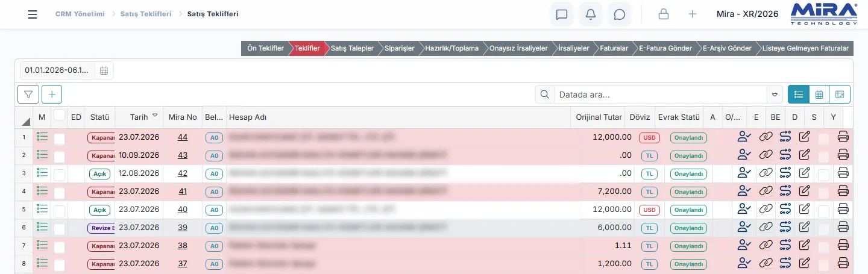Screen dimensions: 868x274
Task: Open Faturalar stage tab
Action: (x=614, y=48)
